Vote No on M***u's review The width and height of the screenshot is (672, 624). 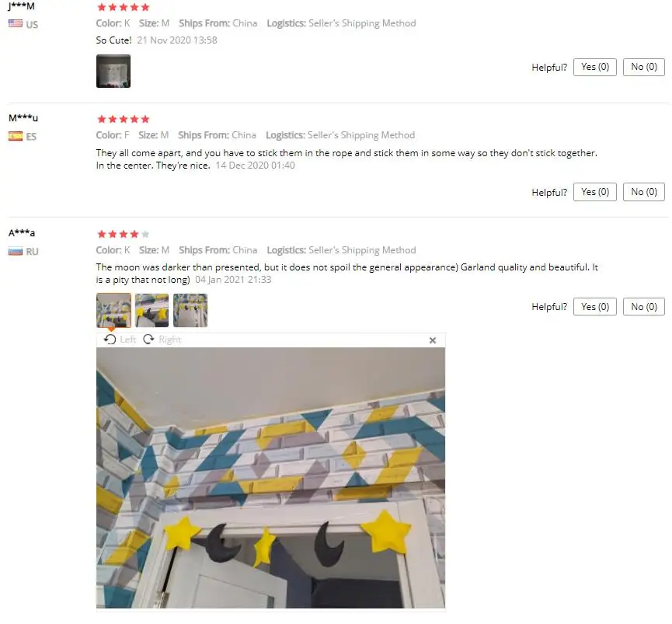tap(644, 192)
